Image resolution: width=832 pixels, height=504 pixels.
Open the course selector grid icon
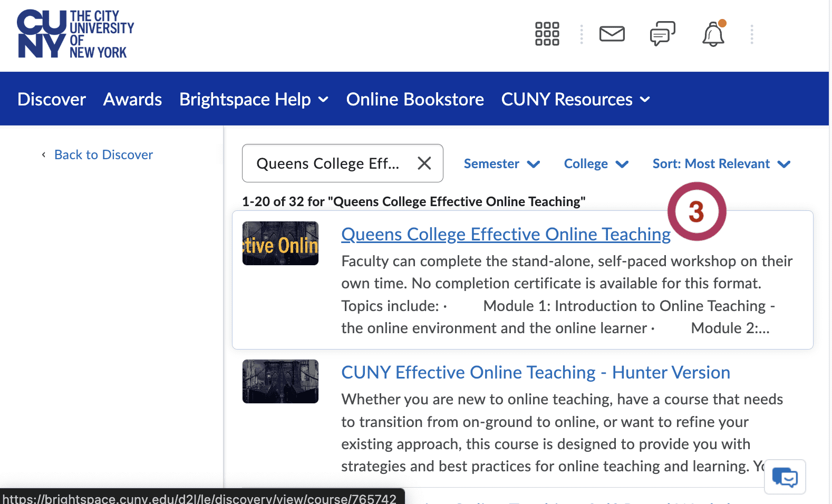[547, 34]
